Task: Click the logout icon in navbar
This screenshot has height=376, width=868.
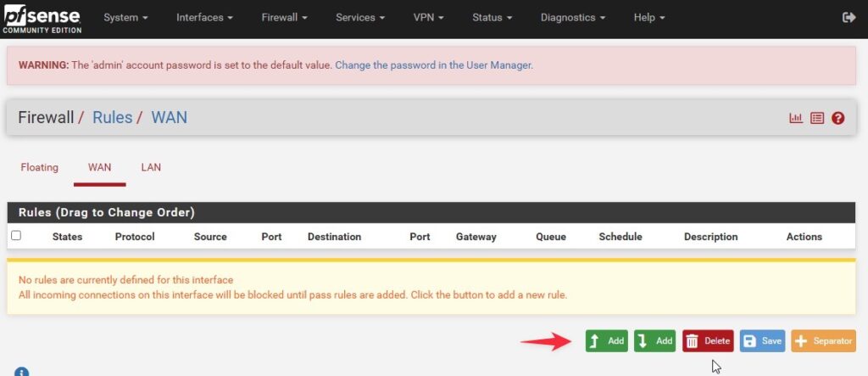Action: [x=849, y=18]
